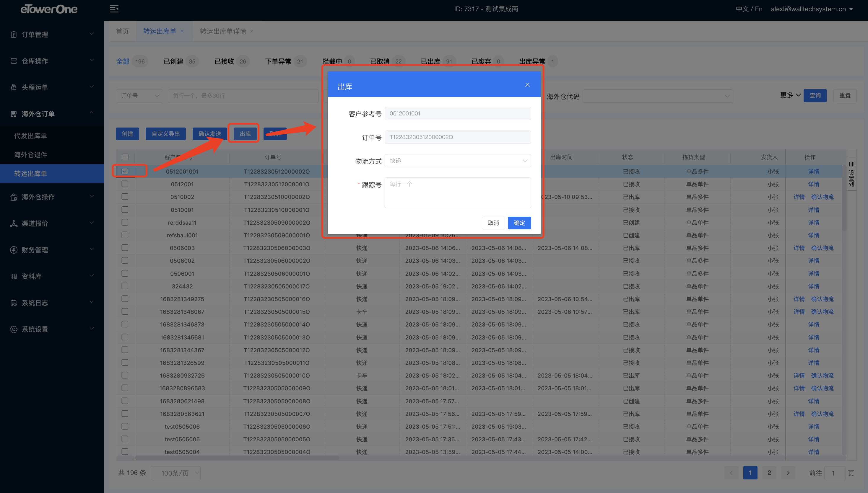Expand 更多 filter options

point(790,95)
